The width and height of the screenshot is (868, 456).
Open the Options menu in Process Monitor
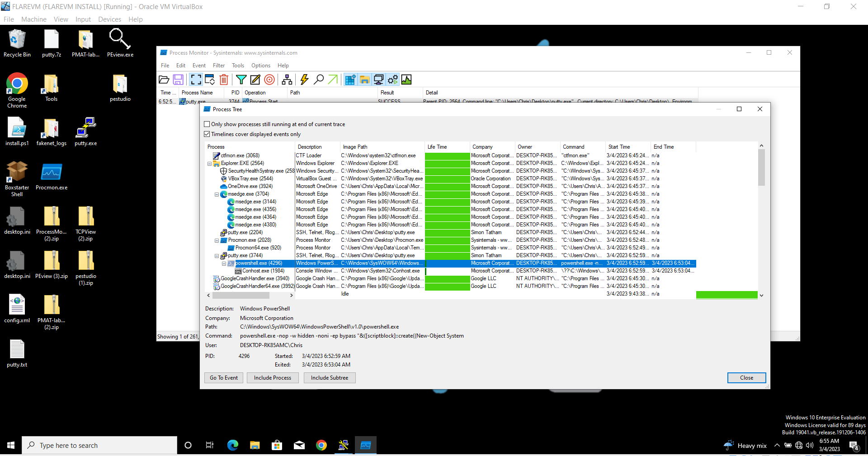[261, 66]
